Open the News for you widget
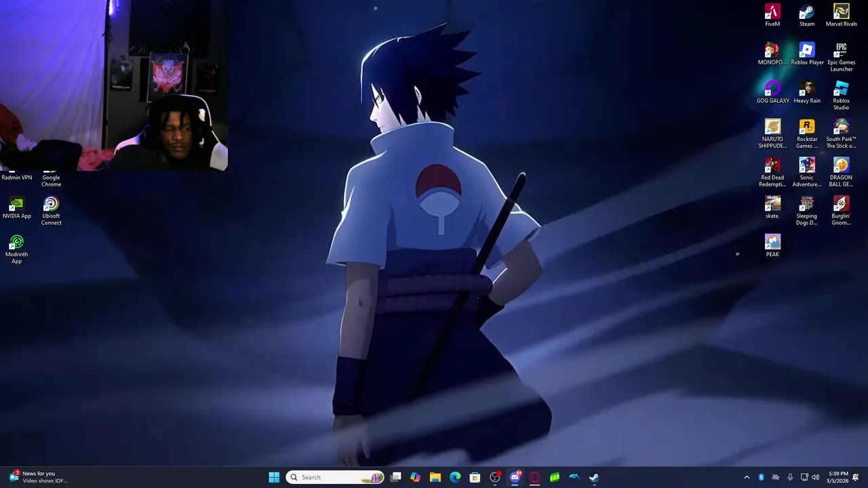 pos(39,477)
